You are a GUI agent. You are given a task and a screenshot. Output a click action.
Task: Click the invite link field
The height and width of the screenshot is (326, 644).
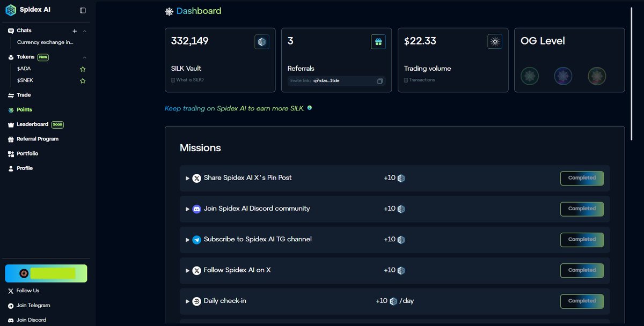(336, 81)
